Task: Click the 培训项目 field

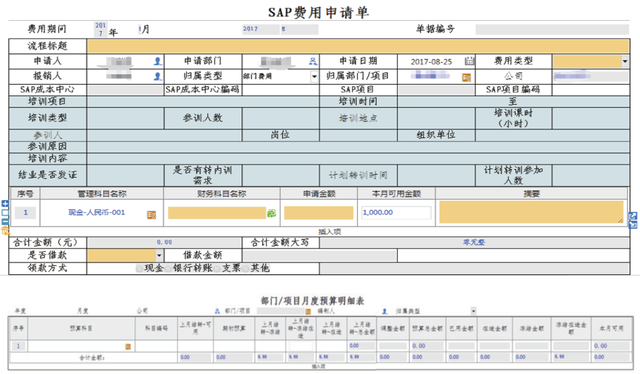Action: (x=203, y=102)
